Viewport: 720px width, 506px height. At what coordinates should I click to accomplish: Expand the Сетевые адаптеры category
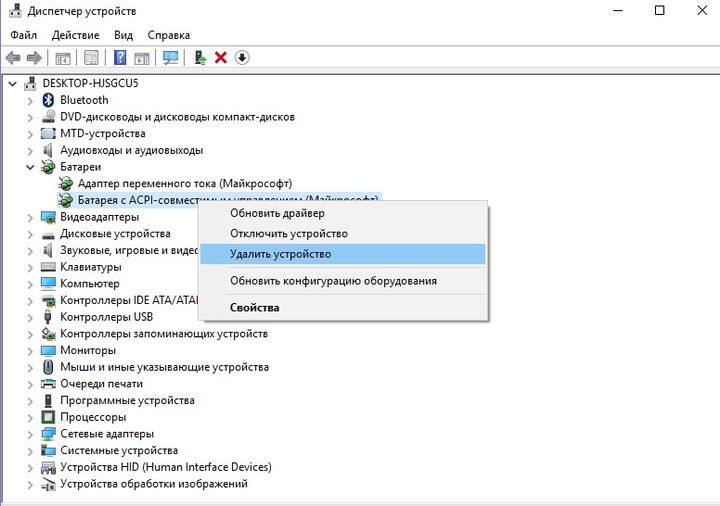click(x=30, y=434)
